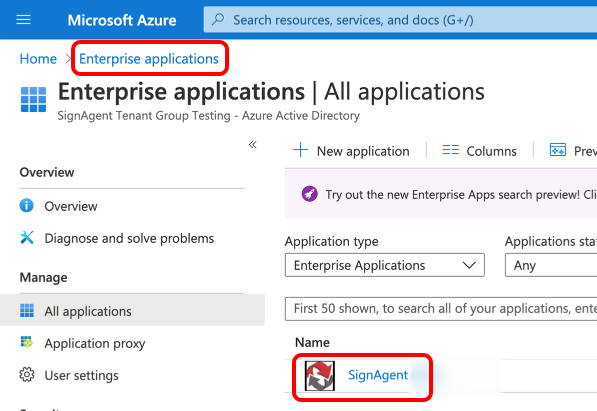Open the SignAgent application link
The image size is (597, 411).
[x=378, y=375]
